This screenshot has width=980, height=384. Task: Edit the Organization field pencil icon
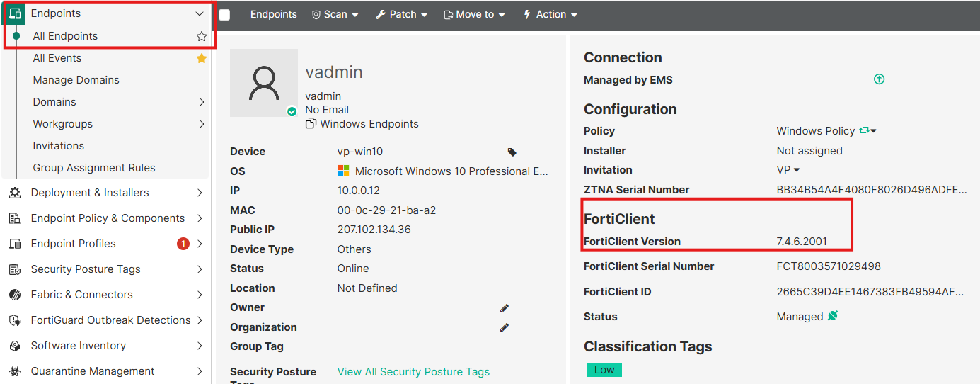[504, 327]
